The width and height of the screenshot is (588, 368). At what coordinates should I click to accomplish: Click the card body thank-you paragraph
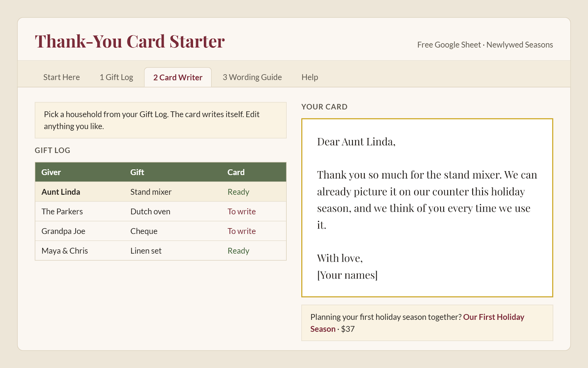[427, 200]
